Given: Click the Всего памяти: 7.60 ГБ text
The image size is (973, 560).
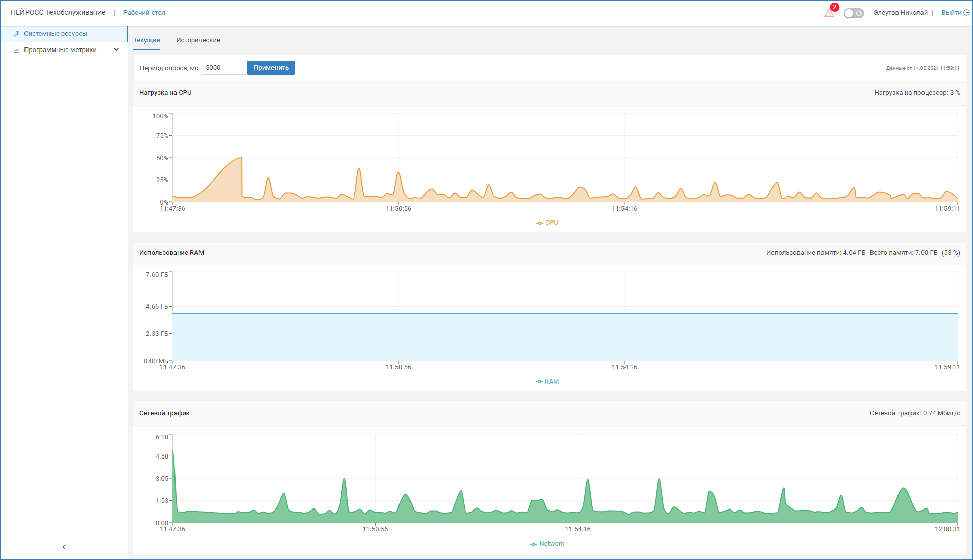Looking at the screenshot, I should coord(904,253).
